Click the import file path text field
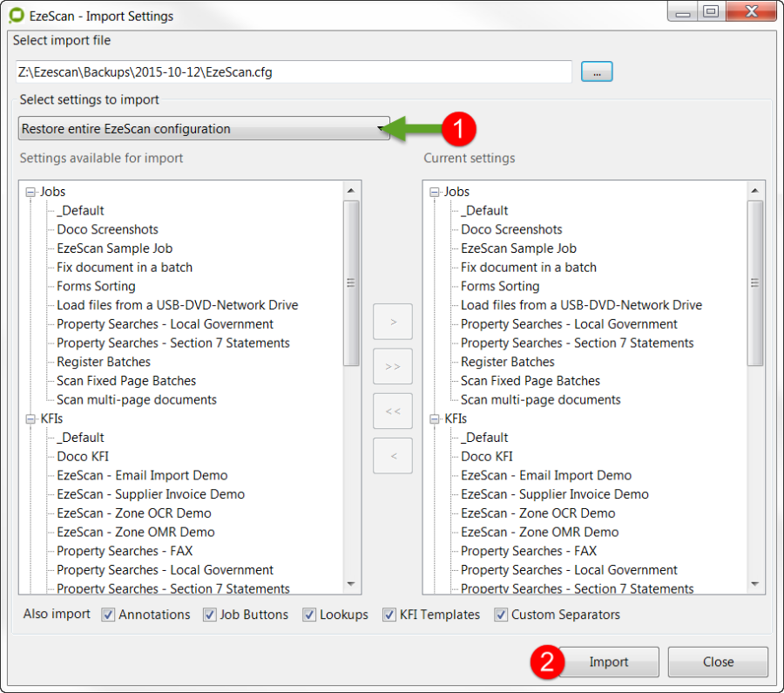The width and height of the screenshot is (784, 693). coord(294,72)
